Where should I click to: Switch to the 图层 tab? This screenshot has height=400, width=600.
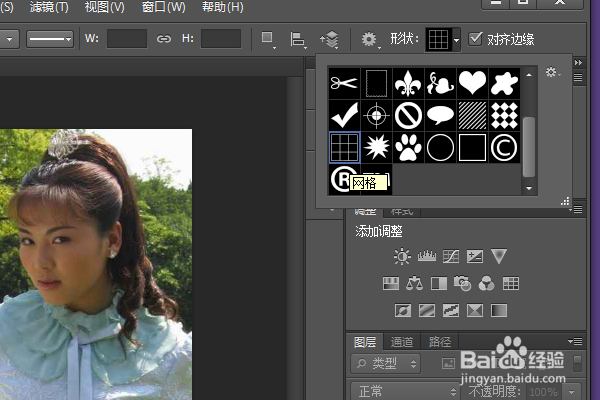pos(365,342)
